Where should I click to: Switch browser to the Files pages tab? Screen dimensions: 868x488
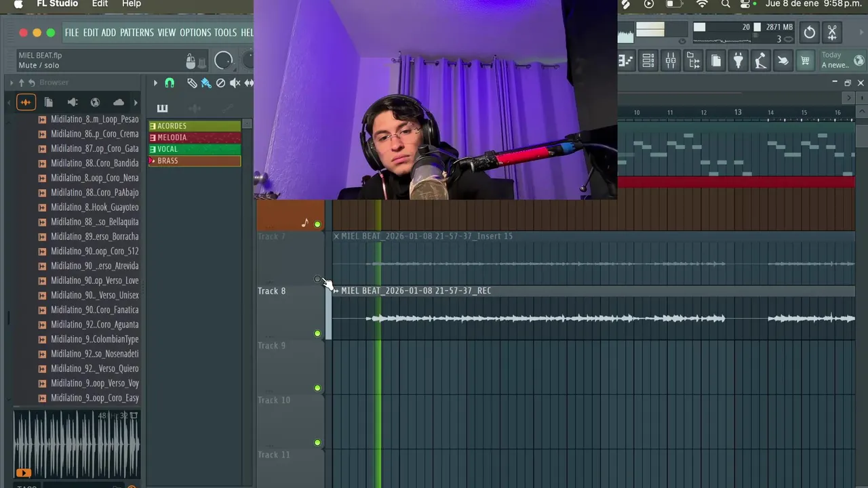49,102
